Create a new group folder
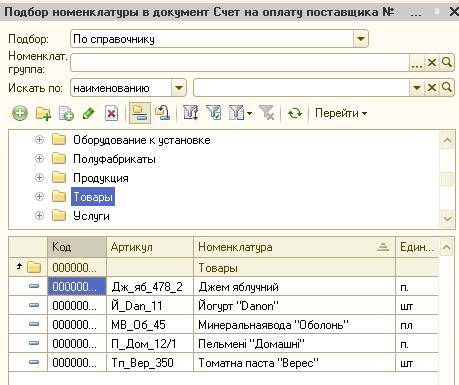The height and width of the screenshot is (385, 459). click(43, 113)
